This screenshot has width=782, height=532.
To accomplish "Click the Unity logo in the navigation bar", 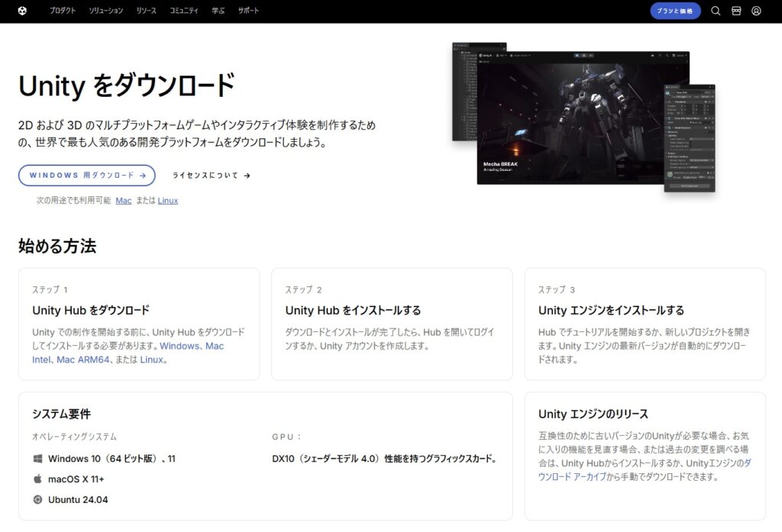I will coord(22,11).
